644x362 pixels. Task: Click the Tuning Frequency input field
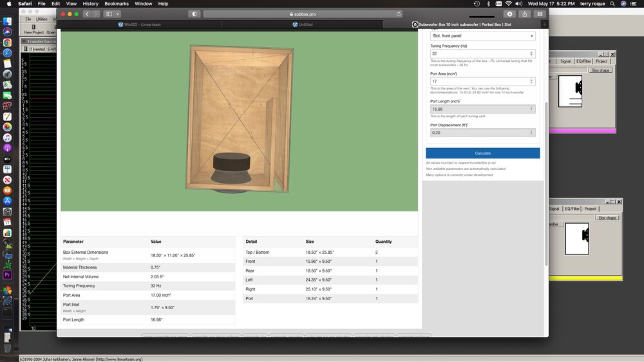[x=482, y=53]
